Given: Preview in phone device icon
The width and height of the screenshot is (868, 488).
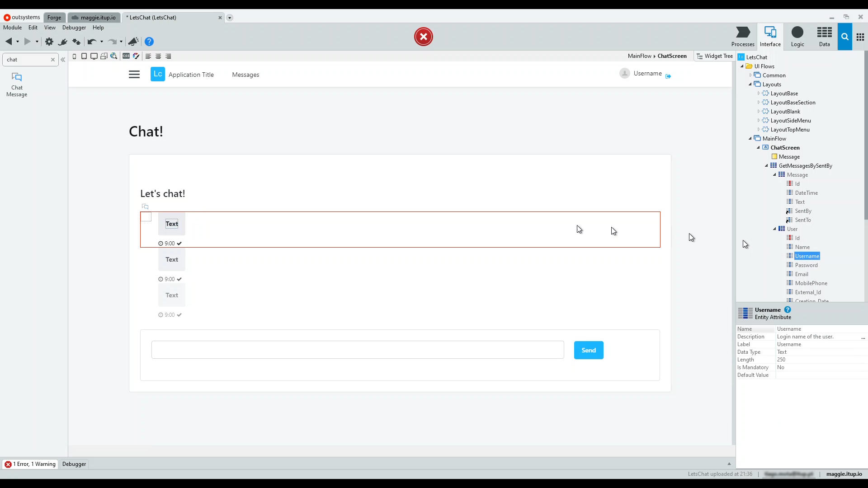Looking at the screenshot, I should tap(75, 56).
